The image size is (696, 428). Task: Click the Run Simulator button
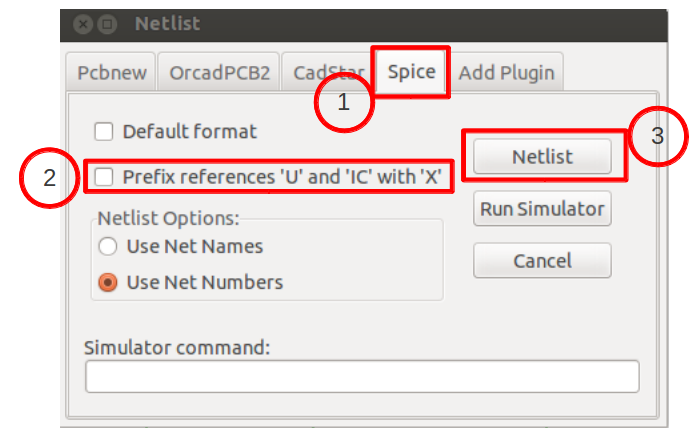pos(542,209)
